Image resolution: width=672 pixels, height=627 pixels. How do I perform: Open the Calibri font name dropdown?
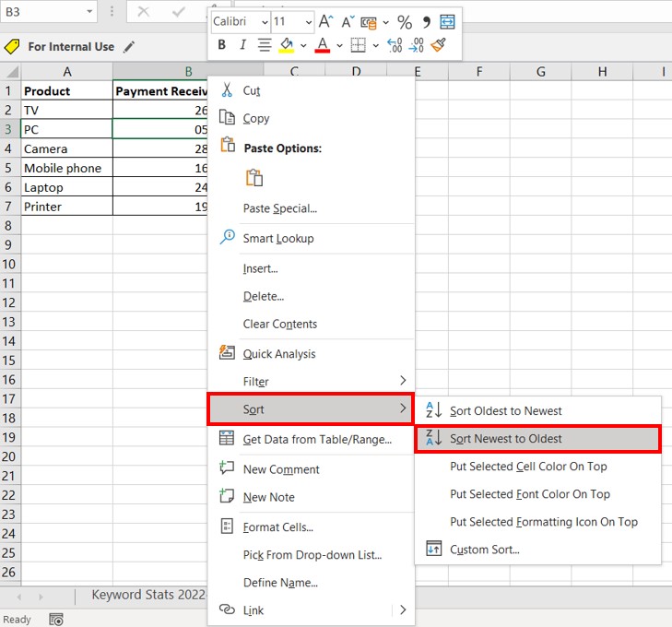point(265,22)
